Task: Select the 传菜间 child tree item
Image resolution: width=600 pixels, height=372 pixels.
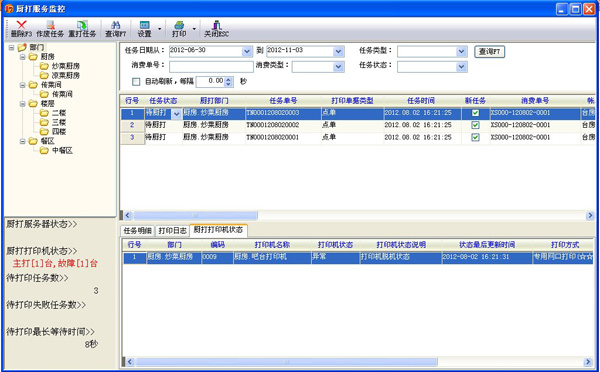Action: 62,94
